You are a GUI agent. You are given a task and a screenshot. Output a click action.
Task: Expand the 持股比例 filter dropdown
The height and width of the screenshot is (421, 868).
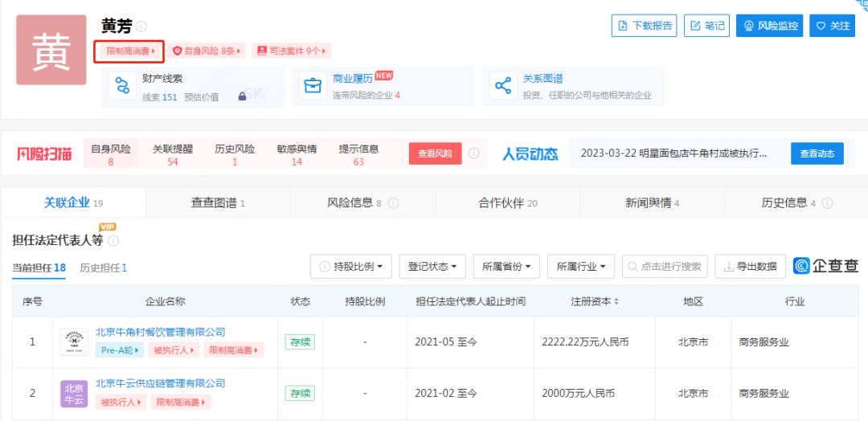tap(351, 267)
